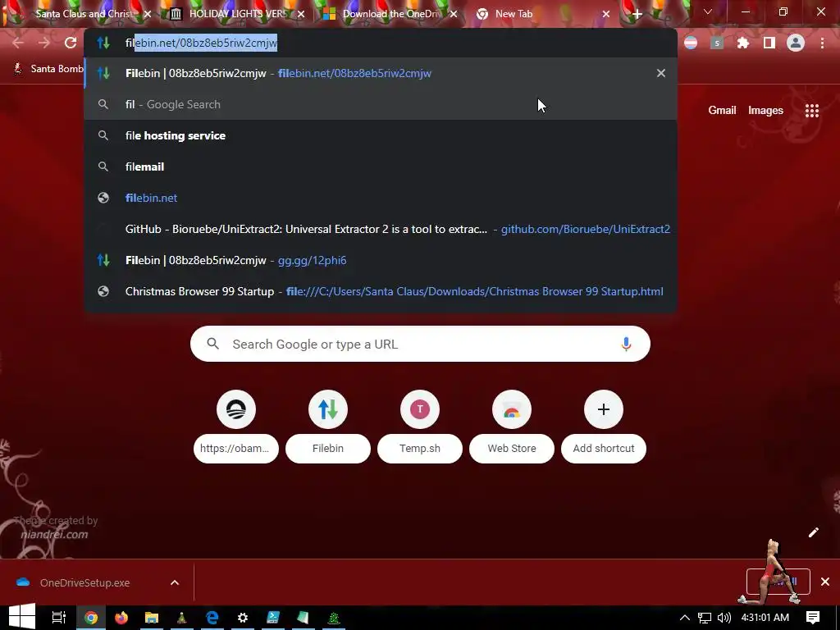The width and height of the screenshot is (840, 630).
Task: Open Settings gear on the taskbar
Action: [243, 618]
